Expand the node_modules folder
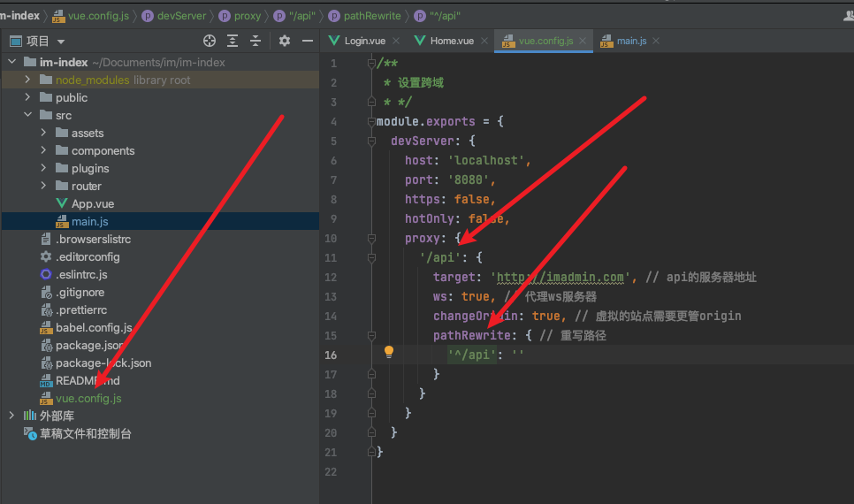This screenshot has width=854, height=504. point(27,80)
